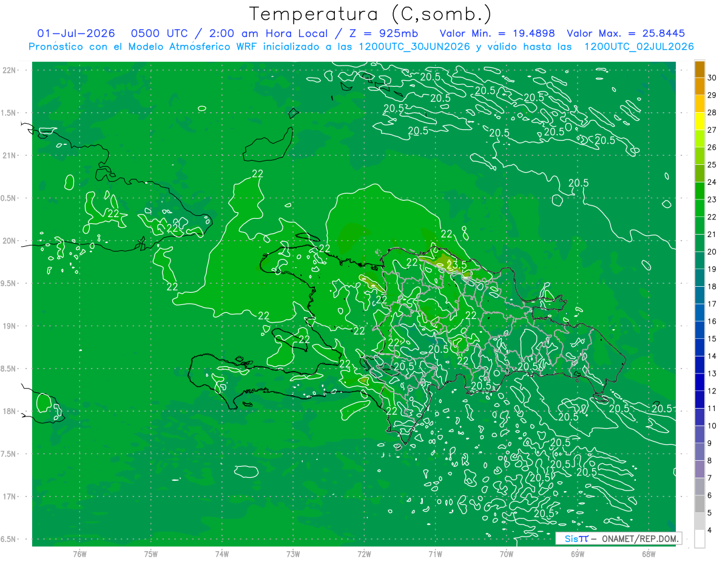
Task: Click the "Valor Min. = 19.4898" readout
Action: pos(498,33)
